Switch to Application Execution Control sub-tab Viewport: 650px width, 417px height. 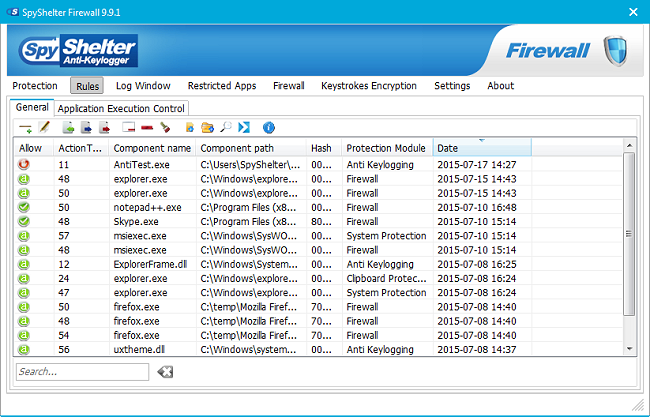pyautogui.click(x=121, y=109)
